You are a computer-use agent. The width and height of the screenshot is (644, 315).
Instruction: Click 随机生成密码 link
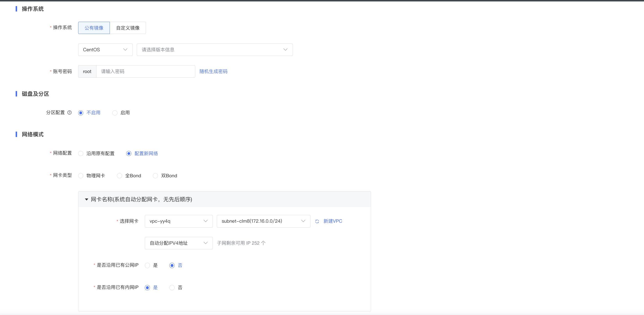[213, 72]
